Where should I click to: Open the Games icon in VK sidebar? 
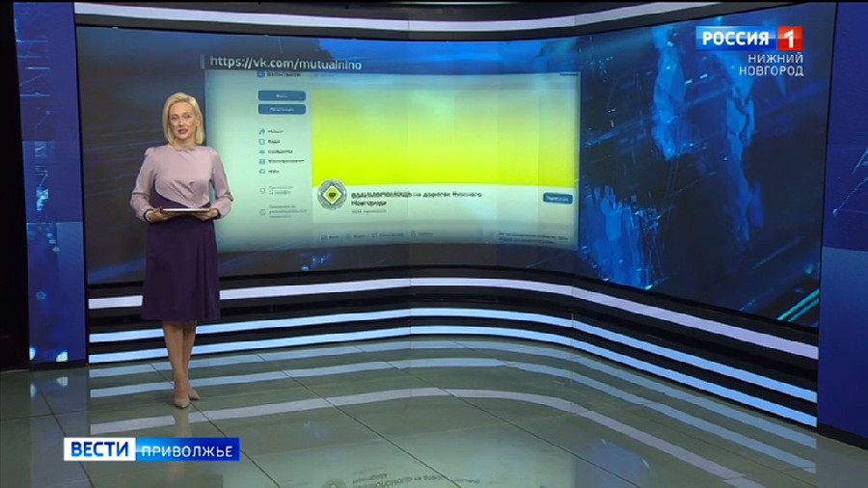coord(262,170)
